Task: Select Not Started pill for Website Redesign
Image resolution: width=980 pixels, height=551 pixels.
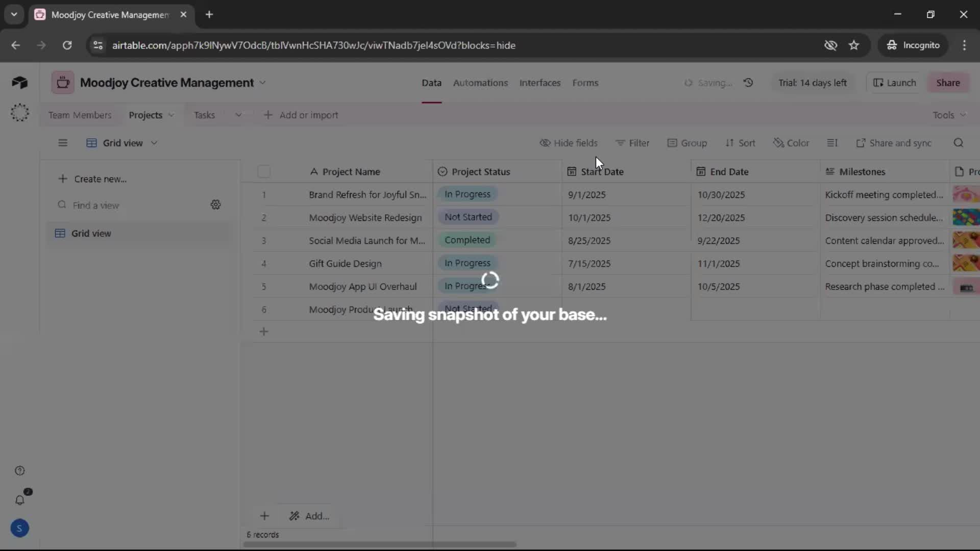Action: tap(468, 217)
